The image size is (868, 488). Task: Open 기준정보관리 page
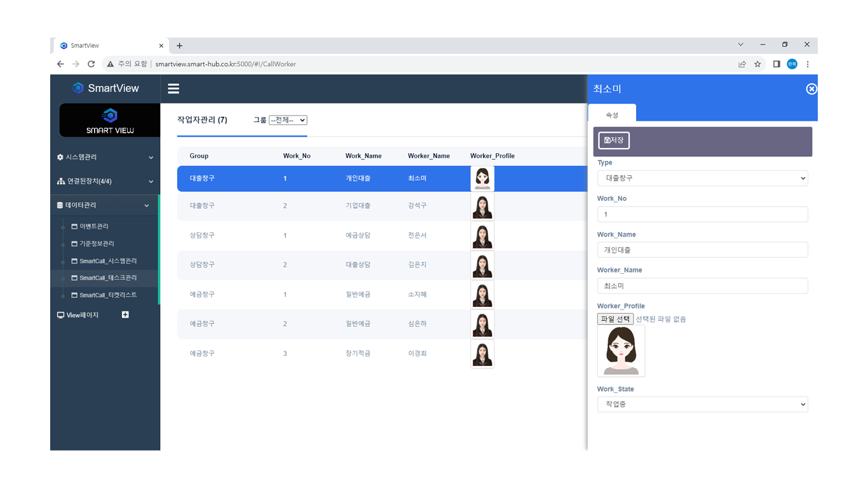coord(97,243)
